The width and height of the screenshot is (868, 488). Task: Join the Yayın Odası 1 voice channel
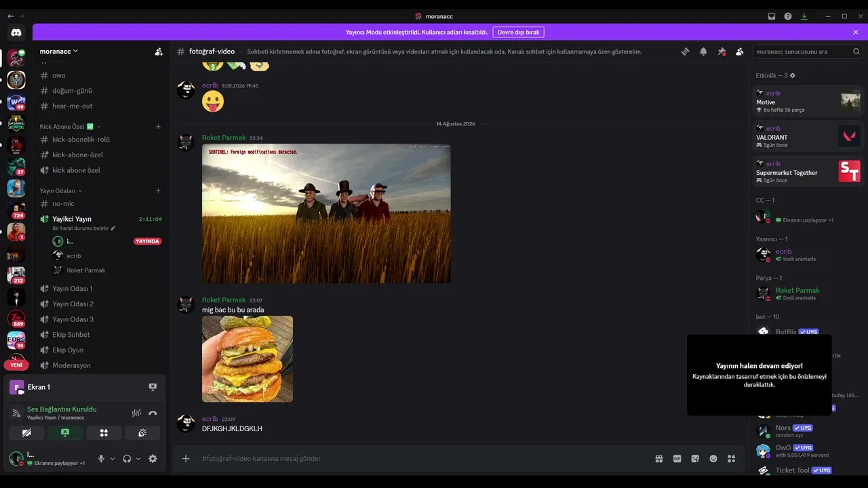[x=100, y=289]
